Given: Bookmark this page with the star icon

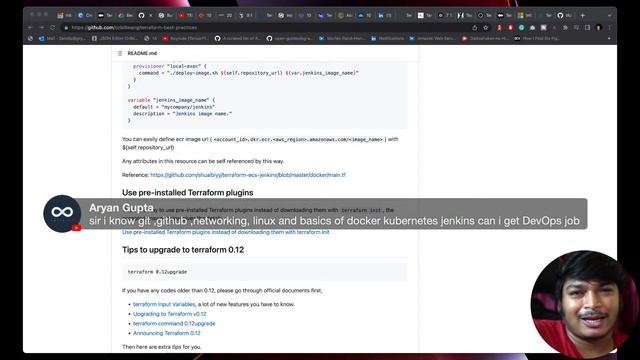Looking at the screenshot, I should 486,28.
